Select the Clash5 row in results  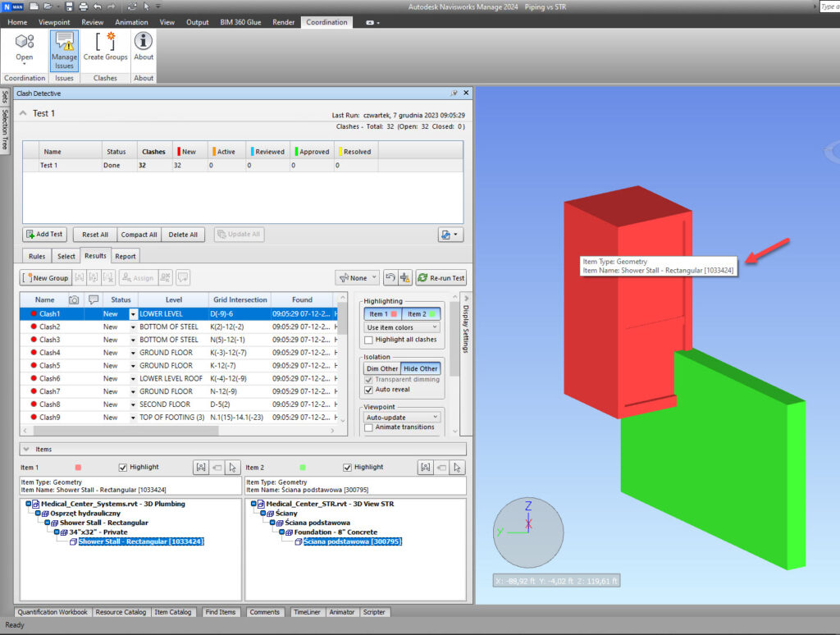point(49,365)
